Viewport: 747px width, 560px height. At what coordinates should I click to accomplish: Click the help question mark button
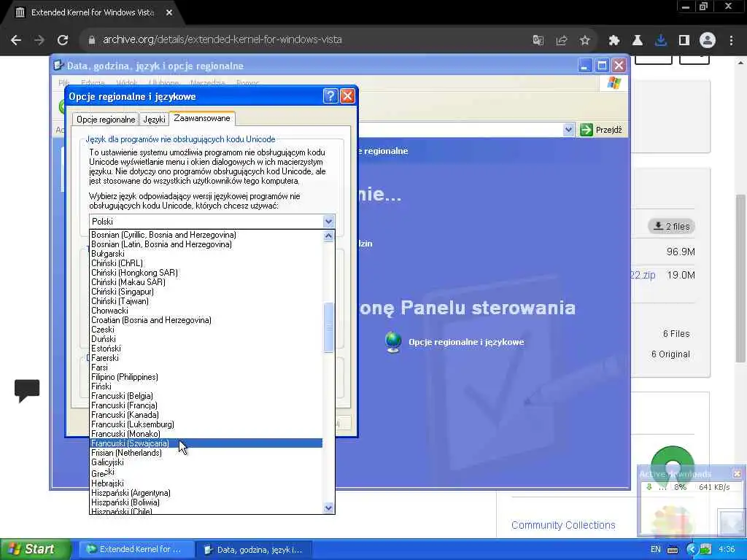pos(330,96)
